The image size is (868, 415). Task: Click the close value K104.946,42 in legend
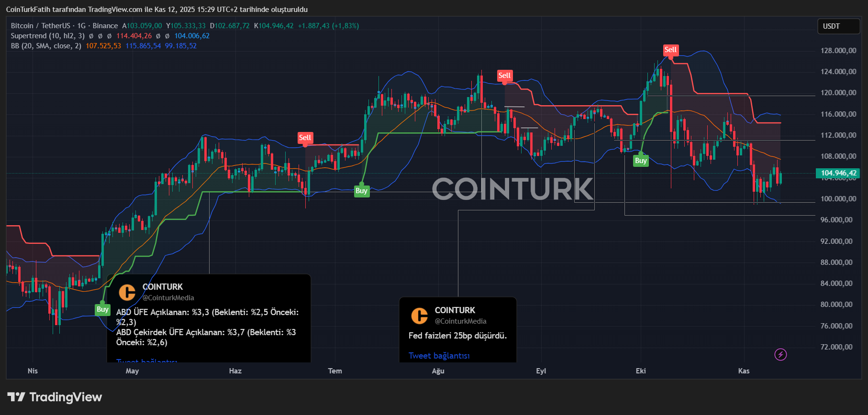pos(274,26)
